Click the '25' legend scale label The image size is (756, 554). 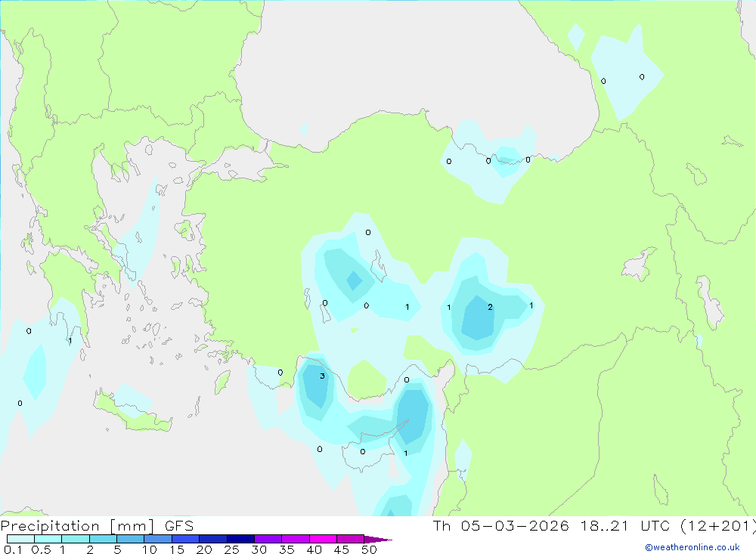[x=231, y=549]
